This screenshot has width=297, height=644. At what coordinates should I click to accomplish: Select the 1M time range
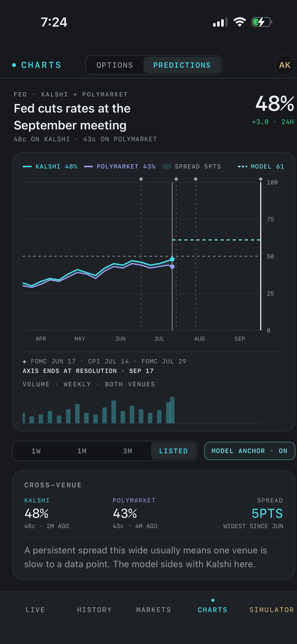tap(82, 451)
